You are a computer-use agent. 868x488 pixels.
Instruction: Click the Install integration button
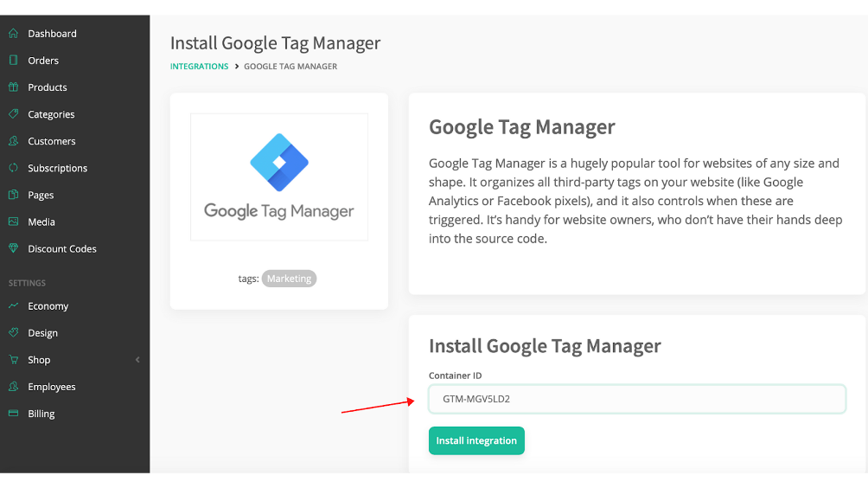tap(476, 440)
